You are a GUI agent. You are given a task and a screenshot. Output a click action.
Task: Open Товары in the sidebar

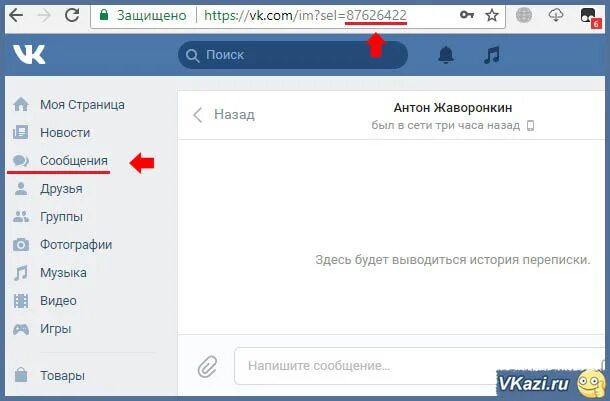click(x=62, y=375)
